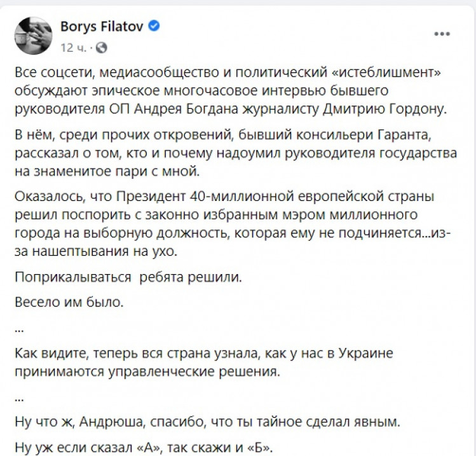Click the globe public audience icon
Image resolution: width=476 pixels, height=456 pixels.
coord(102,47)
